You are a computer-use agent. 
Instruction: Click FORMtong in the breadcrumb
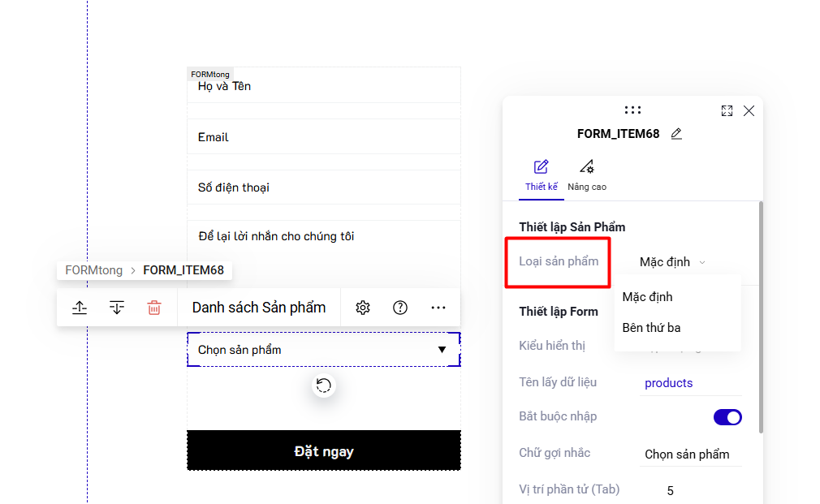tap(93, 270)
